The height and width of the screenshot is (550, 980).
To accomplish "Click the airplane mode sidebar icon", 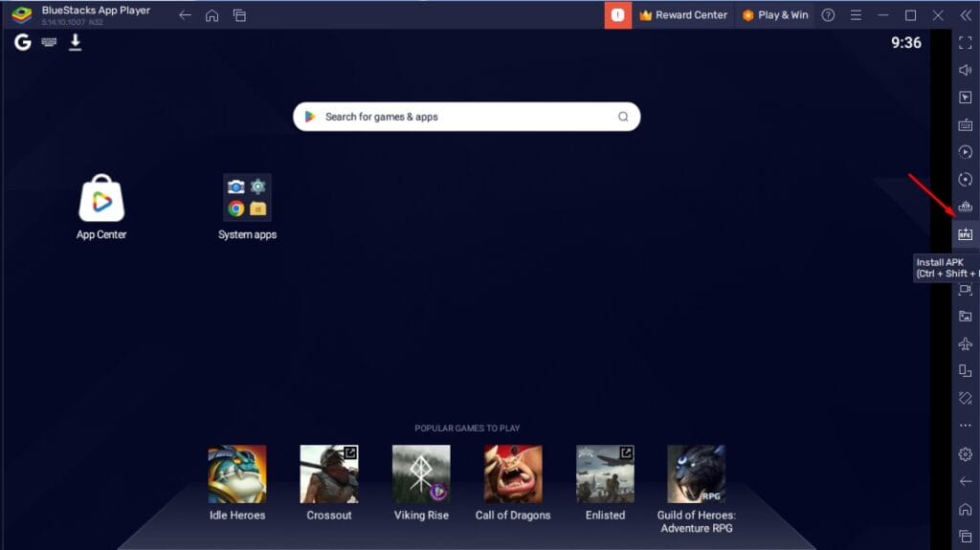I will click(965, 343).
